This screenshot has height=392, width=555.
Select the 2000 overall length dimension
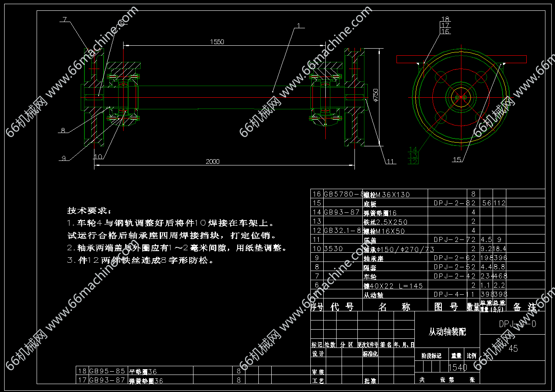(213, 162)
